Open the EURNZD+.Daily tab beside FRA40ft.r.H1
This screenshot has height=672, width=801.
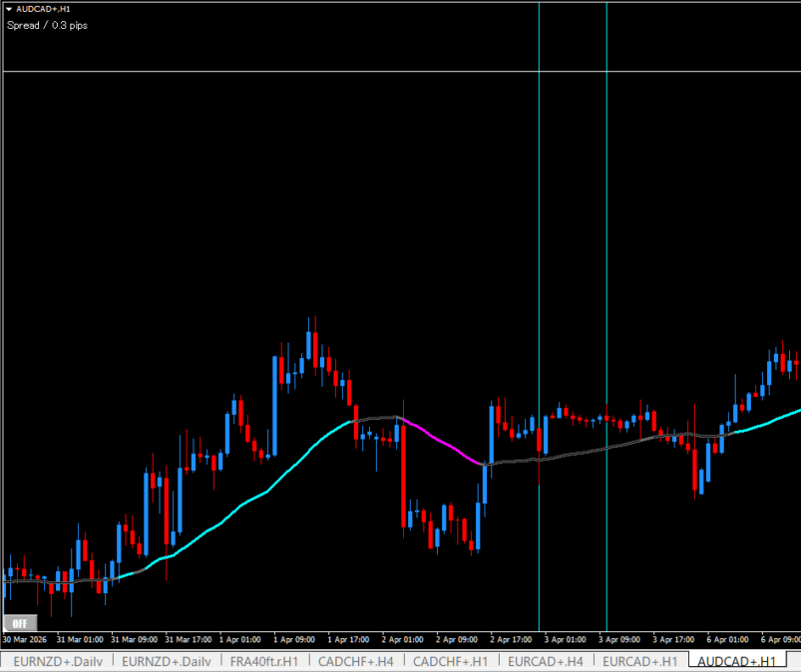[166, 661]
